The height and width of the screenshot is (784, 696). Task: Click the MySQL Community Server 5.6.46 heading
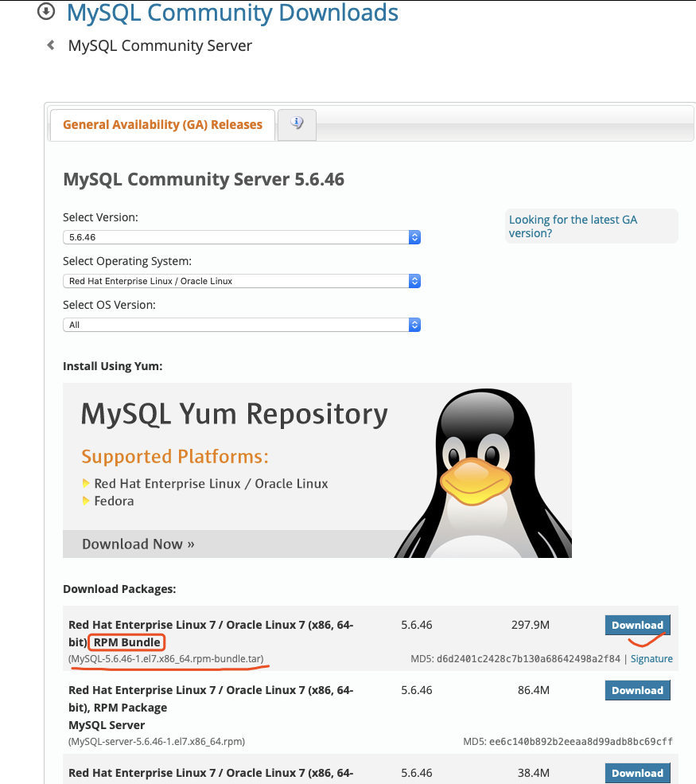(204, 179)
